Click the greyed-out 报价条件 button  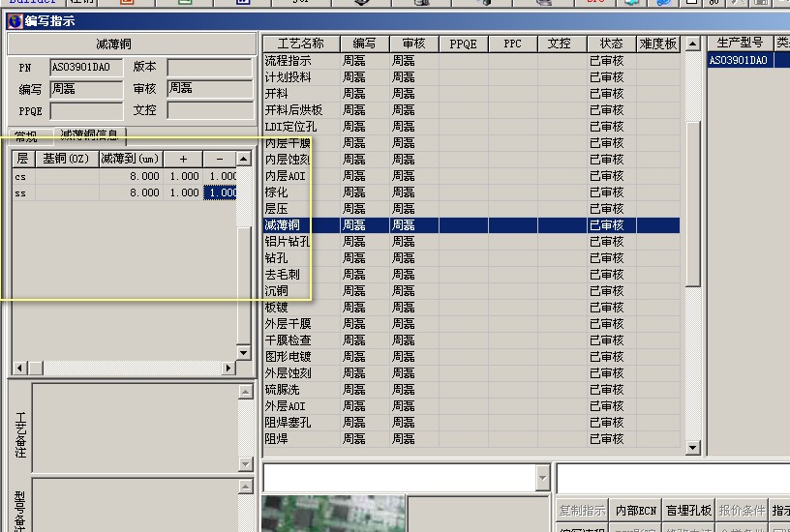(742, 511)
